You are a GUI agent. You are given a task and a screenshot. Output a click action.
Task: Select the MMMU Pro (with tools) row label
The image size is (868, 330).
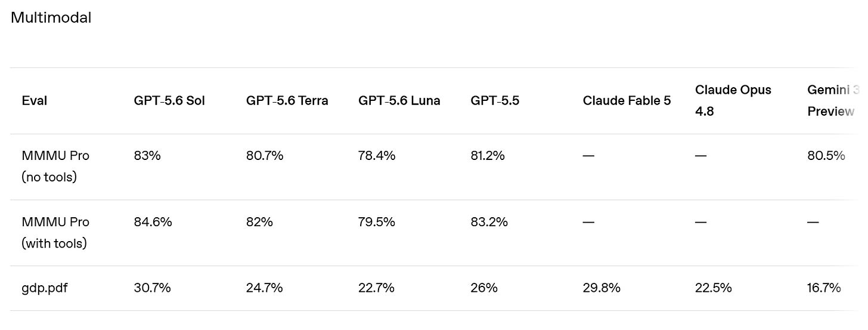pos(55,233)
